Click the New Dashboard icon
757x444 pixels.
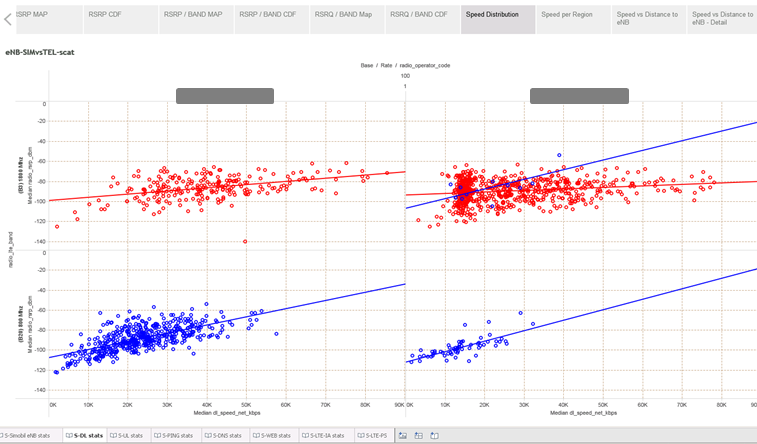[x=419, y=436]
